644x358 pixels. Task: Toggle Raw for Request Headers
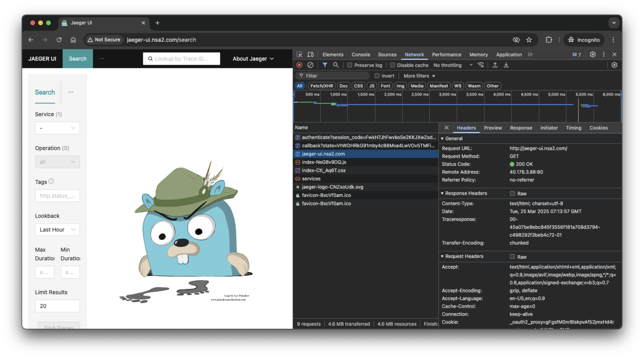coord(512,257)
